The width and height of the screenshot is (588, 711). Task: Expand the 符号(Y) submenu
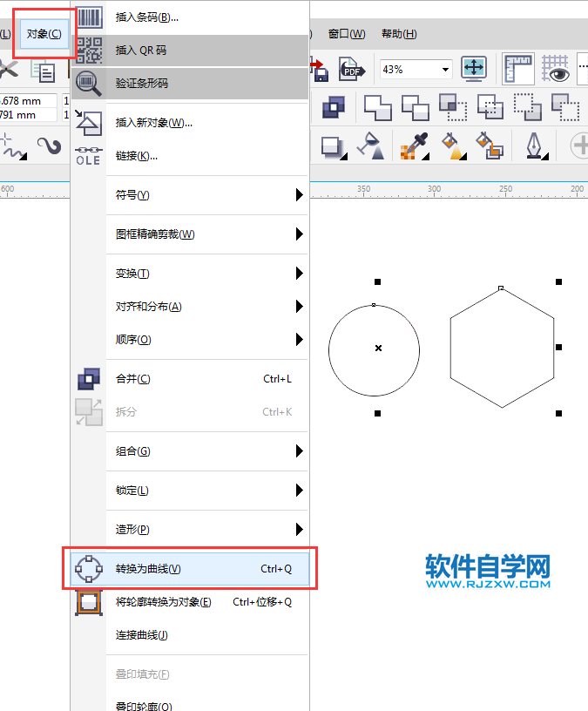click(190, 195)
